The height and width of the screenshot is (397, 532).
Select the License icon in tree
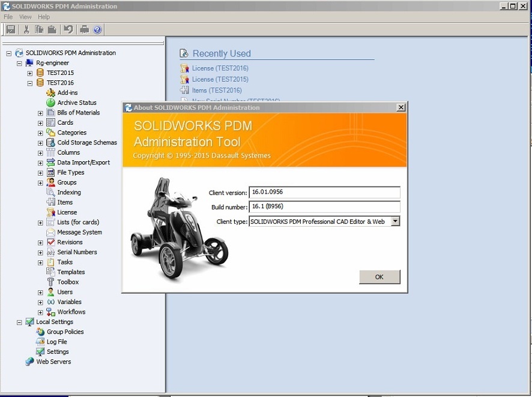click(50, 212)
